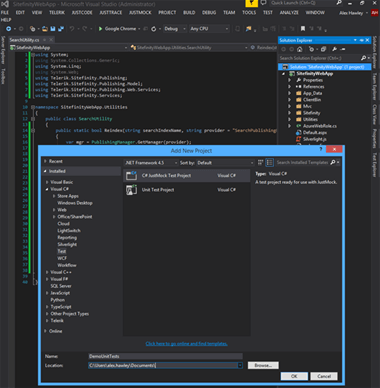This screenshot has width=380, height=388.
Task: Expand the Online section in dialog
Action: coord(45,331)
